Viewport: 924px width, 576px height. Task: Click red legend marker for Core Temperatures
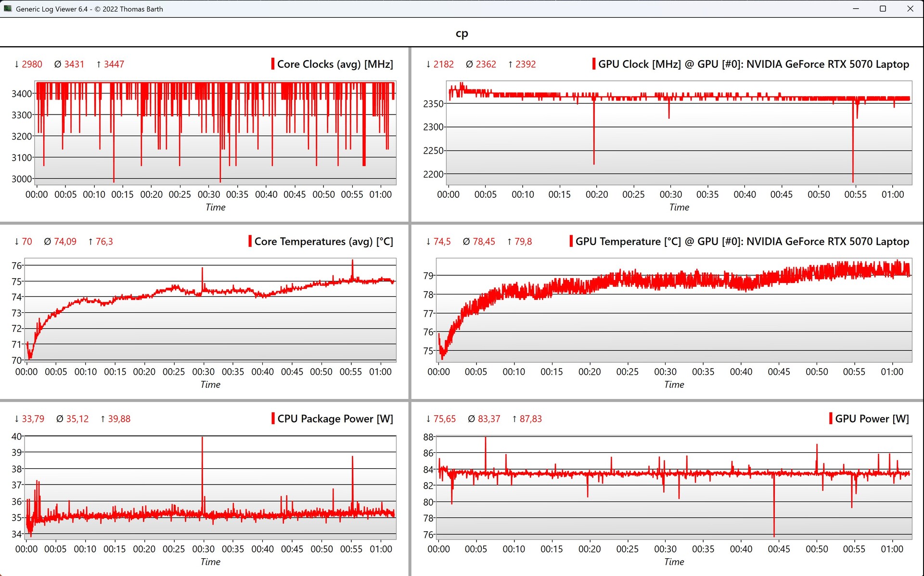(x=250, y=241)
